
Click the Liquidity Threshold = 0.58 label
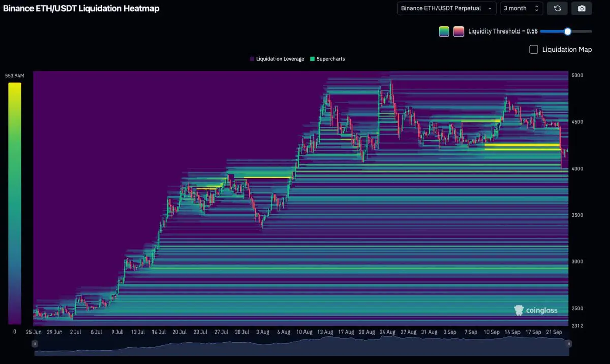coord(503,31)
